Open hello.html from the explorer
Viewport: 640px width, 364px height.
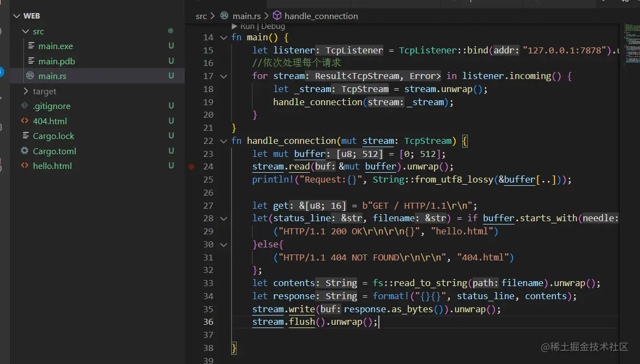click(52, 166)
